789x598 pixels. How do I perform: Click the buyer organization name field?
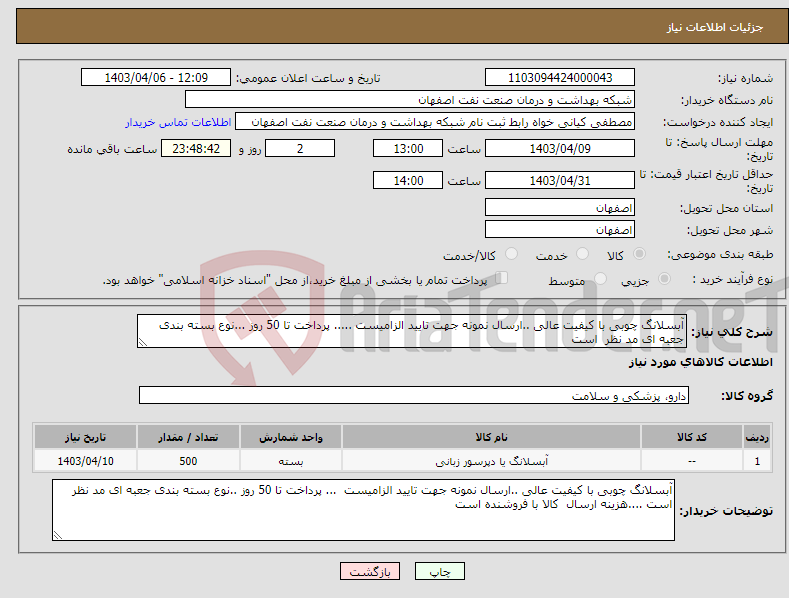[410, 100]
